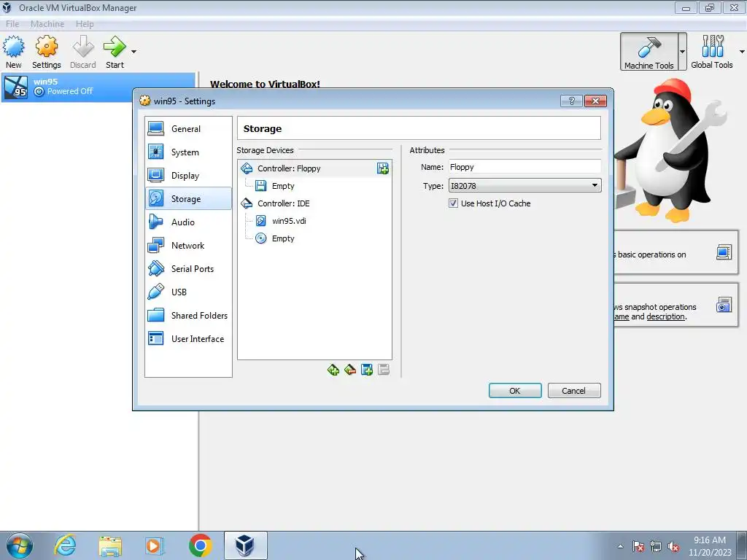Open the Network settings category

[188, 245]
